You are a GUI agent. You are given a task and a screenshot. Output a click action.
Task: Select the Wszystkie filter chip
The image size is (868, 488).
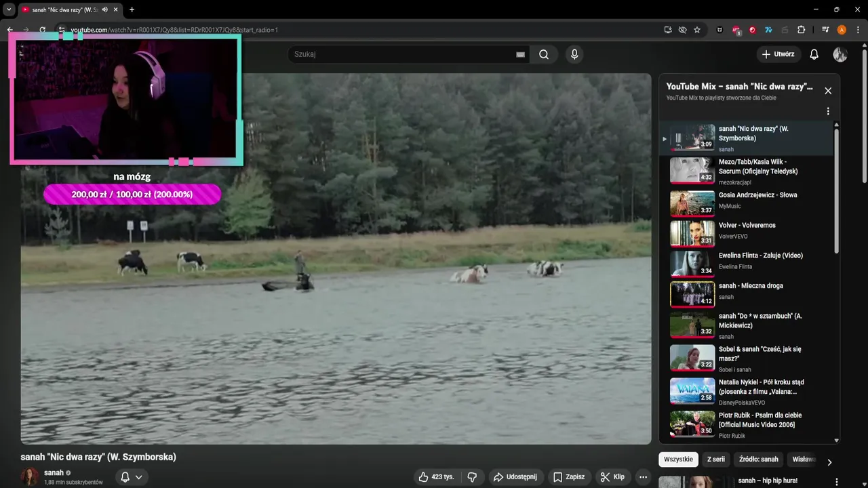point(678,459)
